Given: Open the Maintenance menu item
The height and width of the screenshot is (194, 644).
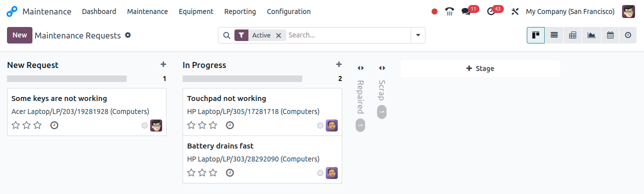Looking at the screenshot, I should (x=148, y=11).
